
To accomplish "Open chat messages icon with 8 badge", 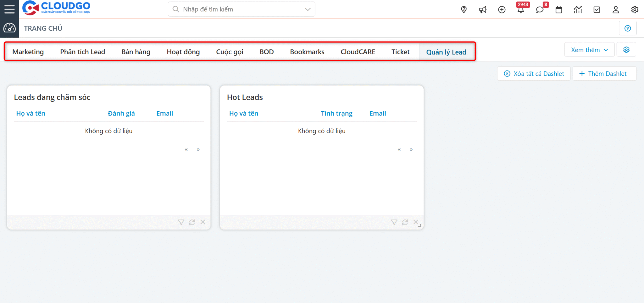I will (540, 9).
